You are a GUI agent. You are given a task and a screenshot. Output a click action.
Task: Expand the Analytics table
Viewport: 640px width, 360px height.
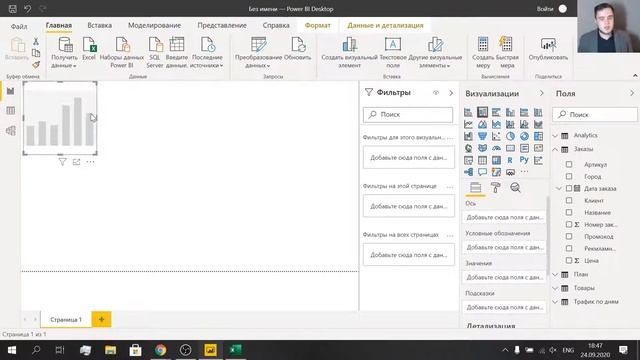tap(555, 136)
